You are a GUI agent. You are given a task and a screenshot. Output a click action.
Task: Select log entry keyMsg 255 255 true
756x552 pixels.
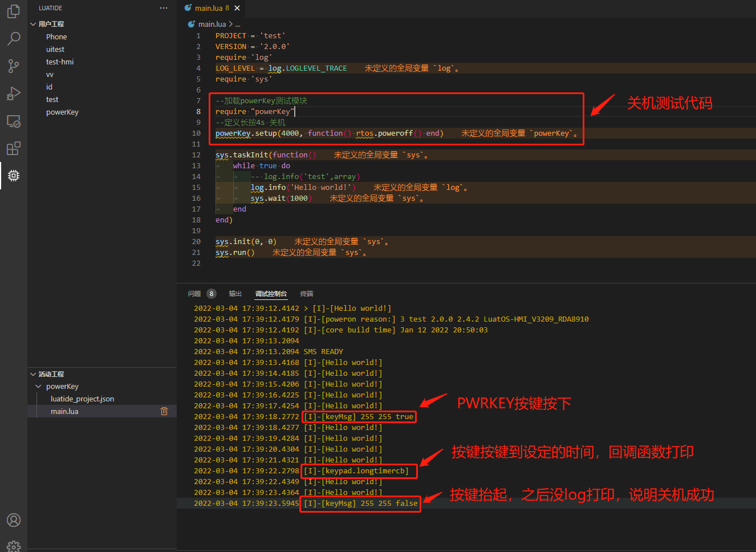pyautogui.click(x=359, y=416)
